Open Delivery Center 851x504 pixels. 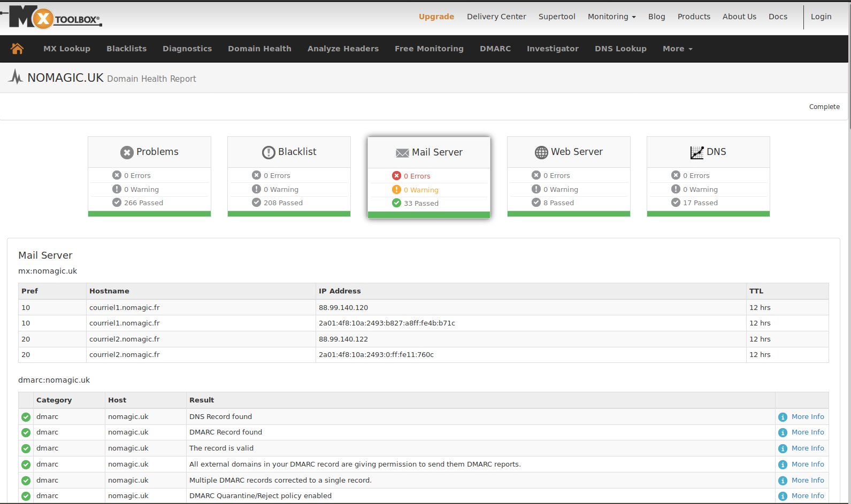click(496, 17)
